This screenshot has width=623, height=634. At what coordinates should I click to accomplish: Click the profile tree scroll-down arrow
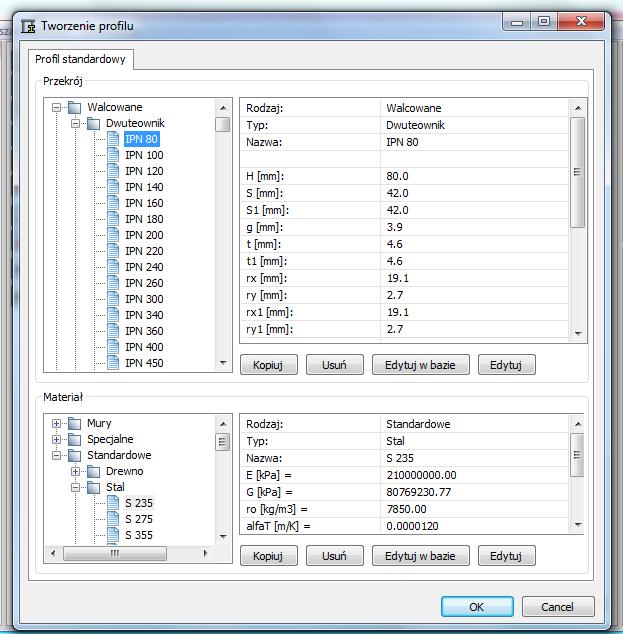coord(223,363)
